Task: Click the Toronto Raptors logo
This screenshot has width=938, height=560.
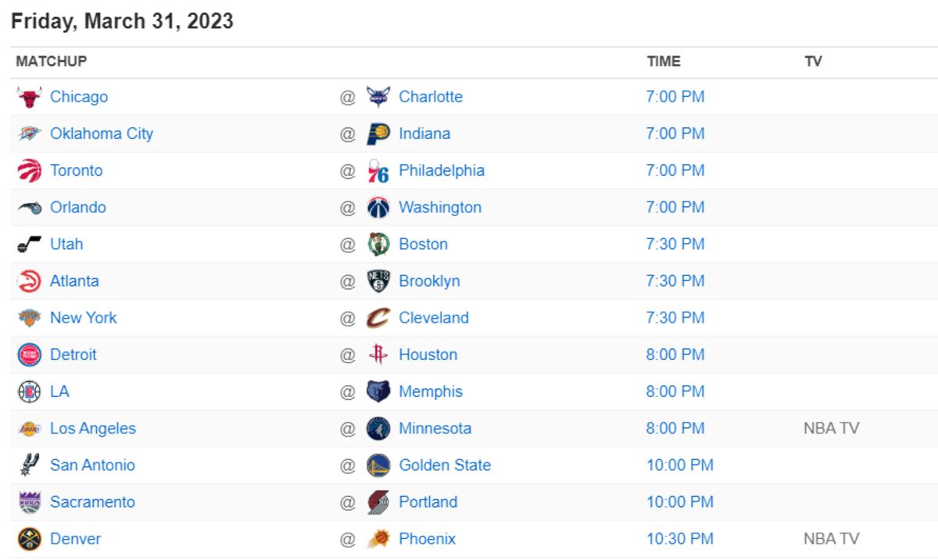Action: 29,170
